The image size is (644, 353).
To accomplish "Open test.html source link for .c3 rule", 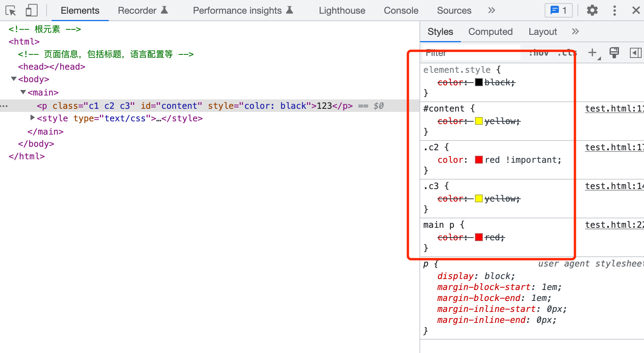I will (614, 186).
